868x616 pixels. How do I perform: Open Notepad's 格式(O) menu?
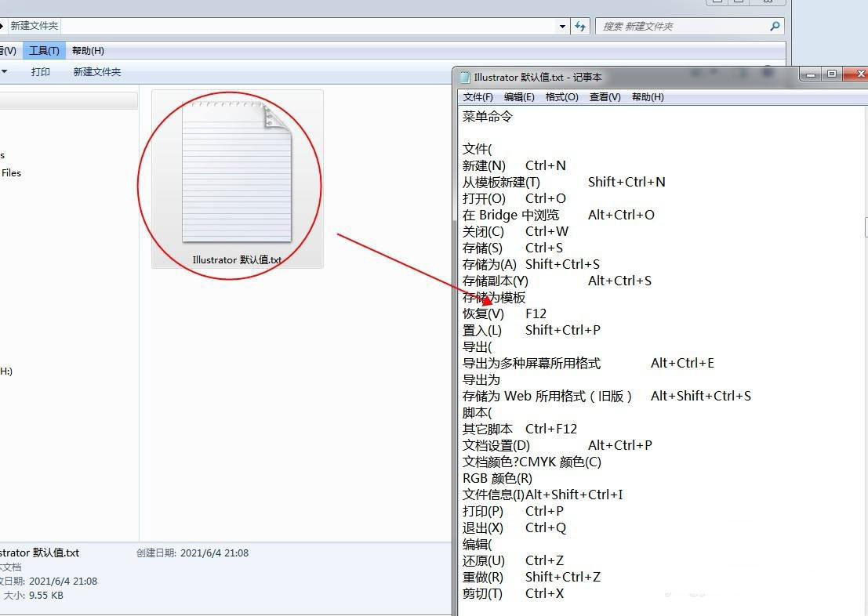[x=562, y=97]
